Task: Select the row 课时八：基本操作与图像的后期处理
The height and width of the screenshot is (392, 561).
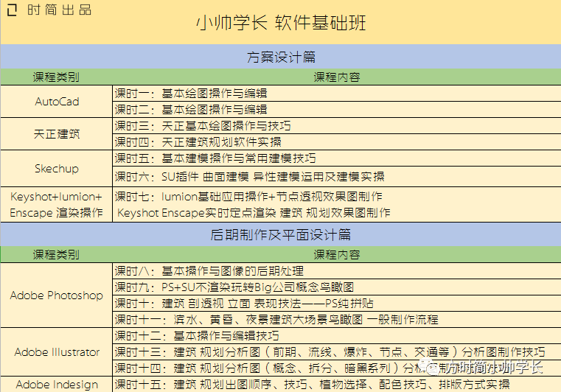Action: [337, 271]
